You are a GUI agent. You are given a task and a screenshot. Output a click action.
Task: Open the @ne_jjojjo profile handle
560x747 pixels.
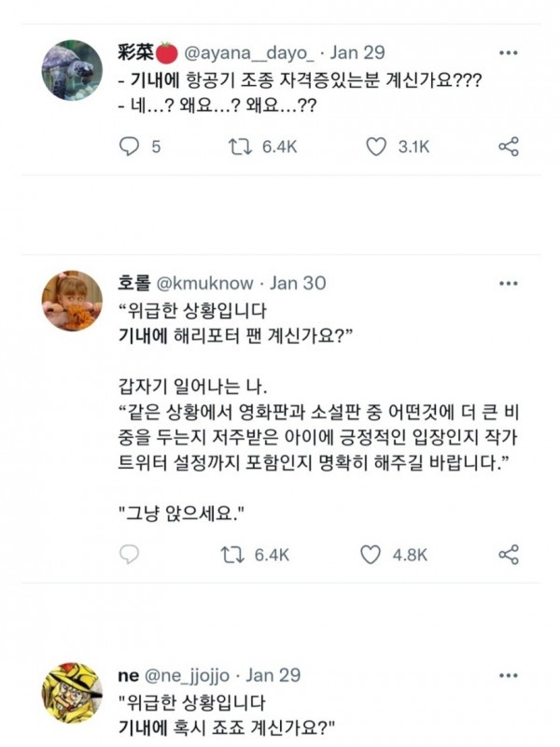192,674
